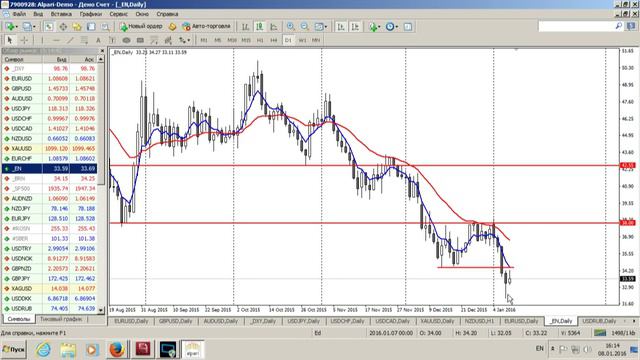Select the text A tool
The image size is (640, 360).
click(98, 40)
